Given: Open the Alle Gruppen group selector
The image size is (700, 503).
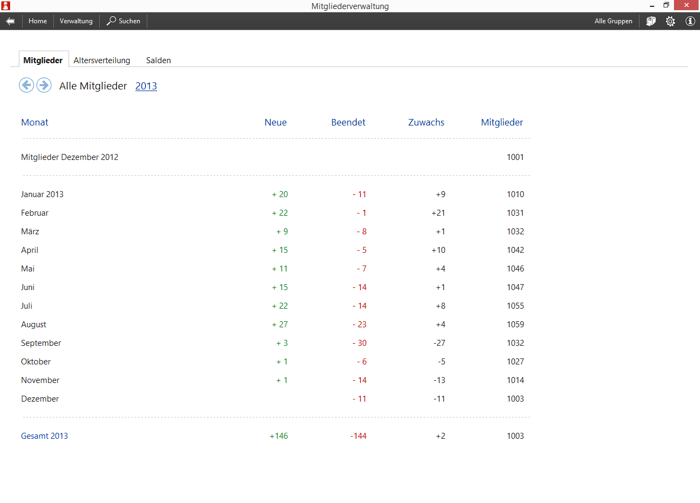Looking at the screenshot, I should coord(613,21).
